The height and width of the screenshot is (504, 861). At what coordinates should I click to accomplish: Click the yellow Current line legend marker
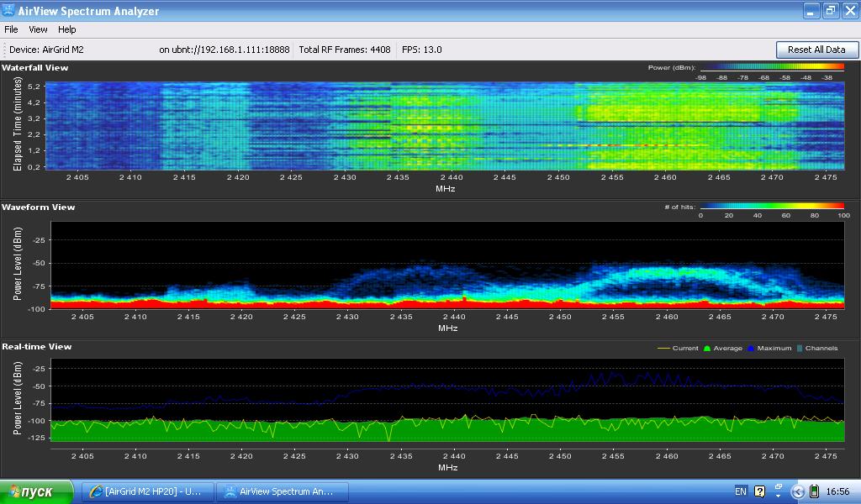[663, 348]
